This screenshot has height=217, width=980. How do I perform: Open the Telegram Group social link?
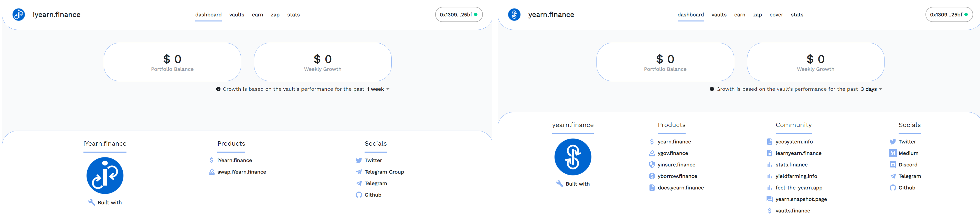click(384, 172)
